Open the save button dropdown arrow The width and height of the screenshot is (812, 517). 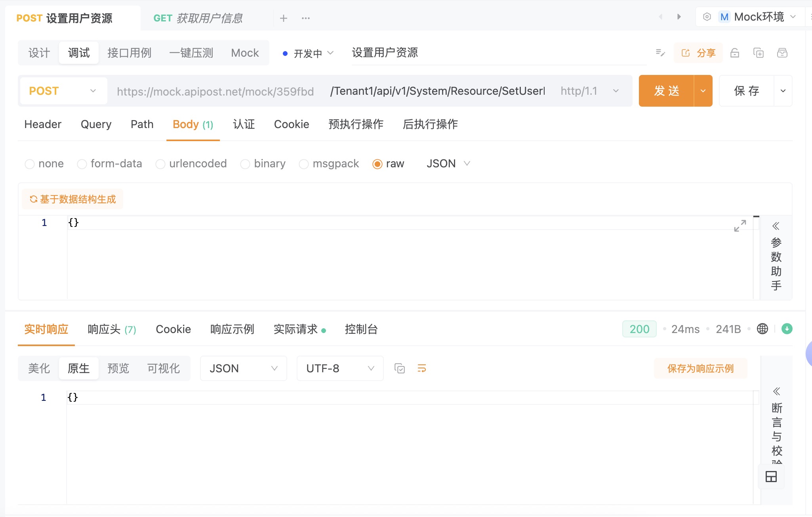pyautogui.click(x=783, y=91)
